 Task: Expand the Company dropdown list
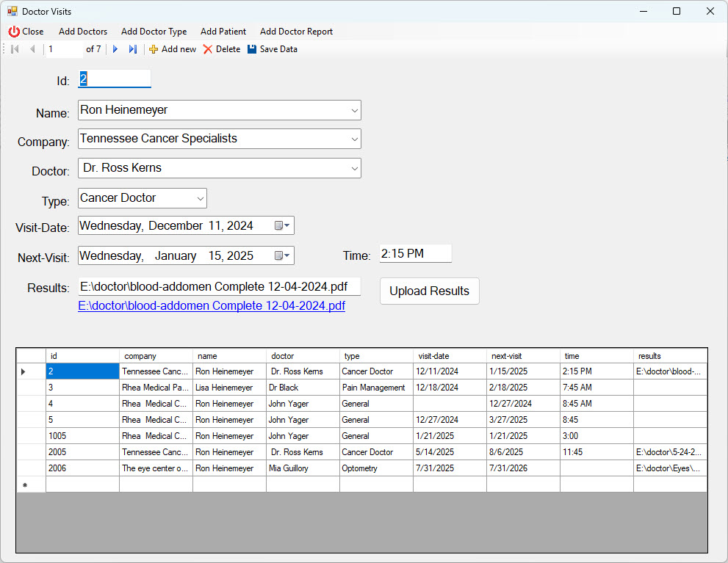(355, 139)
